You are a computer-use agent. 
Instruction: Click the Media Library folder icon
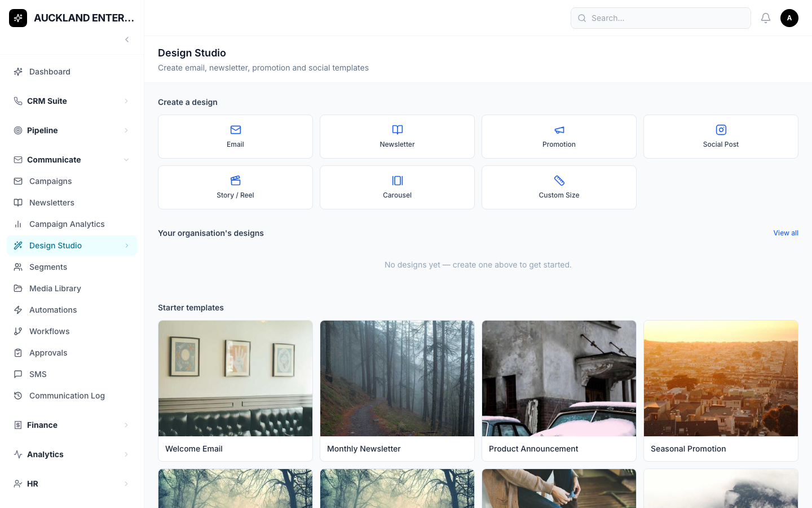pyautogui.click(x=18, y=288)
